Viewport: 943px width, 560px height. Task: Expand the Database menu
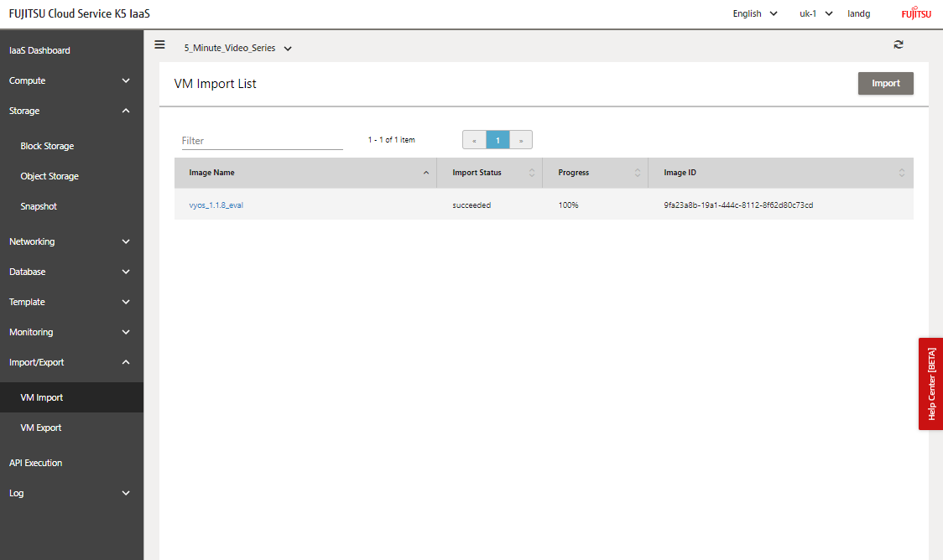point(71,272)
